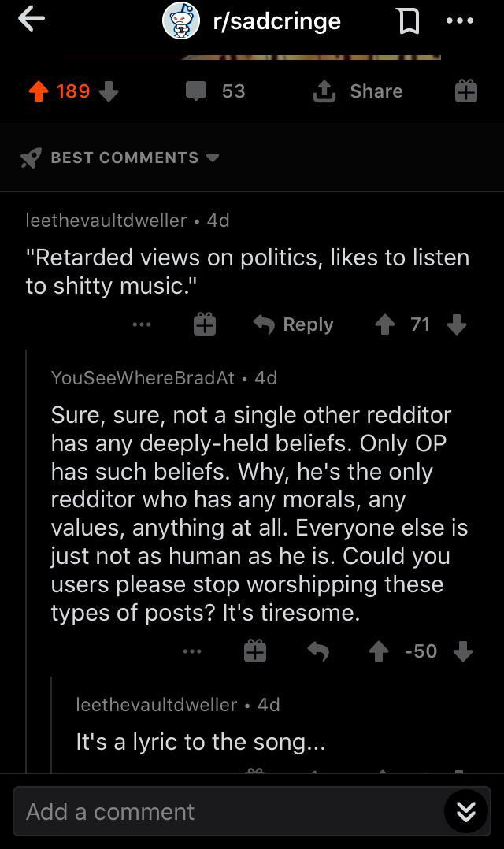
Task: Open options for leethevaultdweller's top comment
Action: tap(142, 324)
